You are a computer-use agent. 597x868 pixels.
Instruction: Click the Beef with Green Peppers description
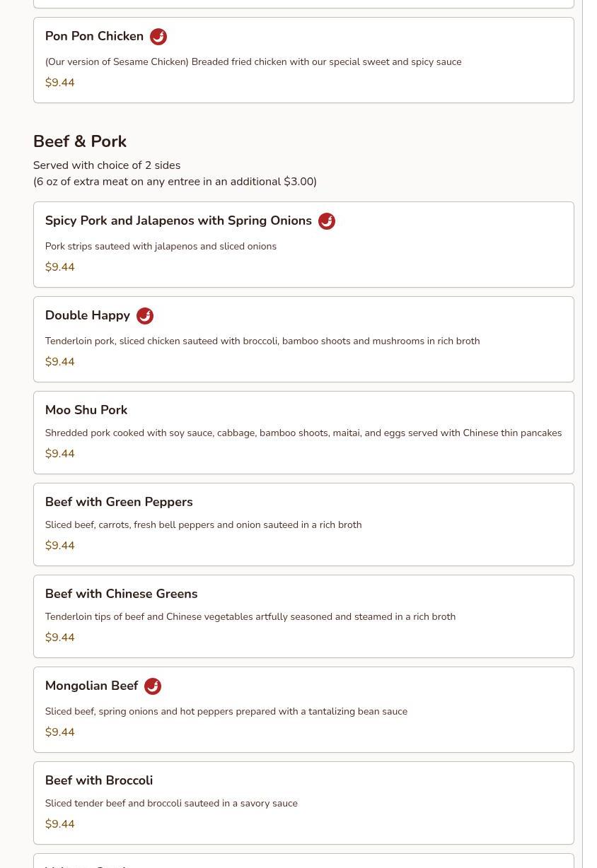click(203, 524)
